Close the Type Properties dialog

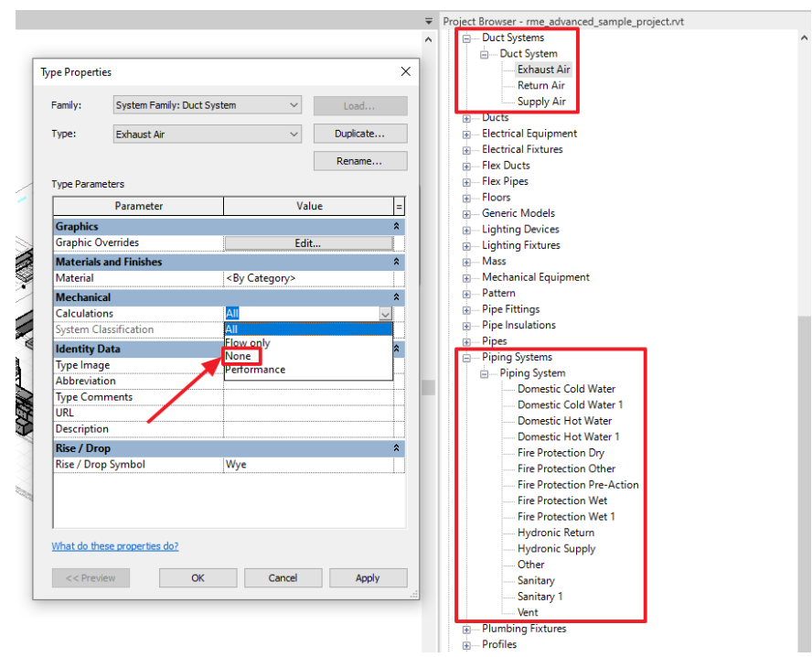pos(406,71)
